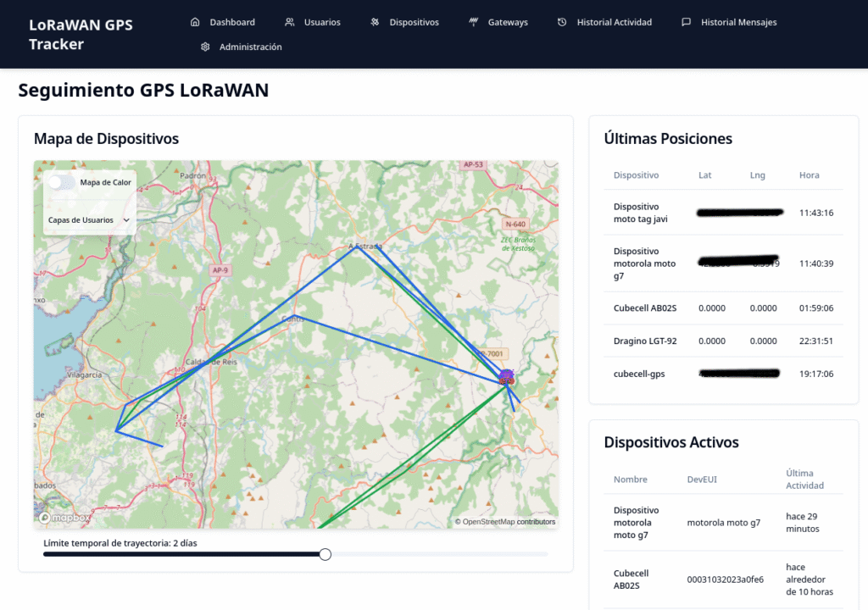Click the trajectory time limit slider handle
Screen dimensions: 868x610
[325, 554]
